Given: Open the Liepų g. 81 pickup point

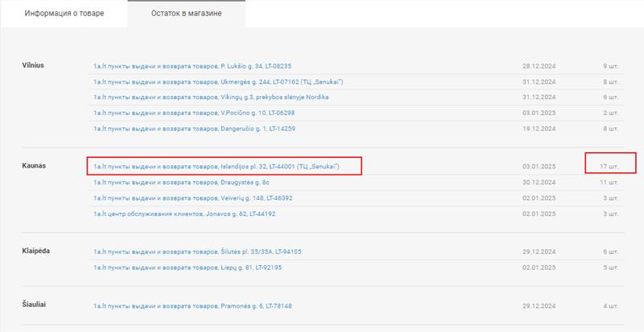Looking at the screenshot, I should (188, 268).
